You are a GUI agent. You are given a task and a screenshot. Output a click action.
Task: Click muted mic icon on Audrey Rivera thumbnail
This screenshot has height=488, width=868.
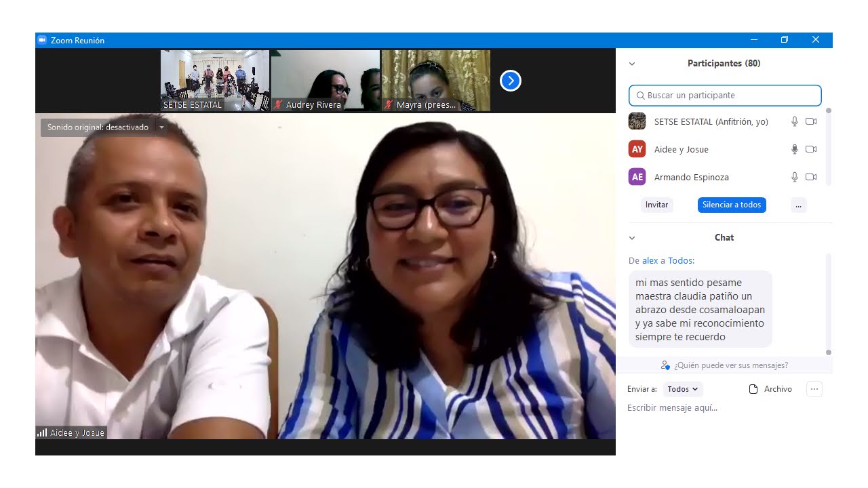point(278,105)
